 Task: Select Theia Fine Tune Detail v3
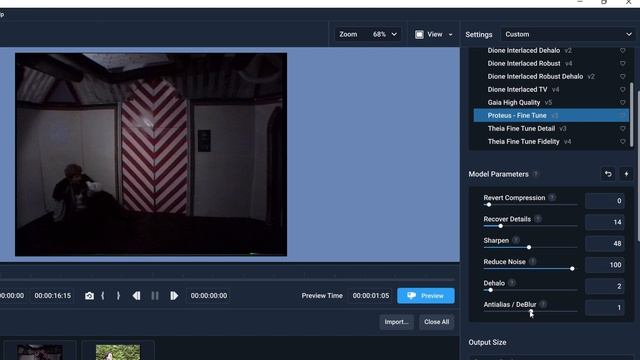pyautogui.click(x=551, y=129)
